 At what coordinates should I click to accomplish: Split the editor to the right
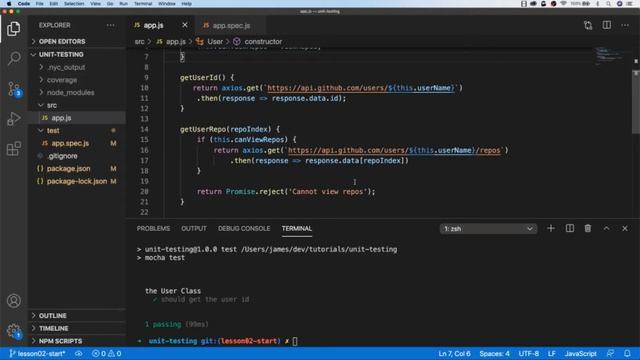pyautogui.click(x=607, y=25)
